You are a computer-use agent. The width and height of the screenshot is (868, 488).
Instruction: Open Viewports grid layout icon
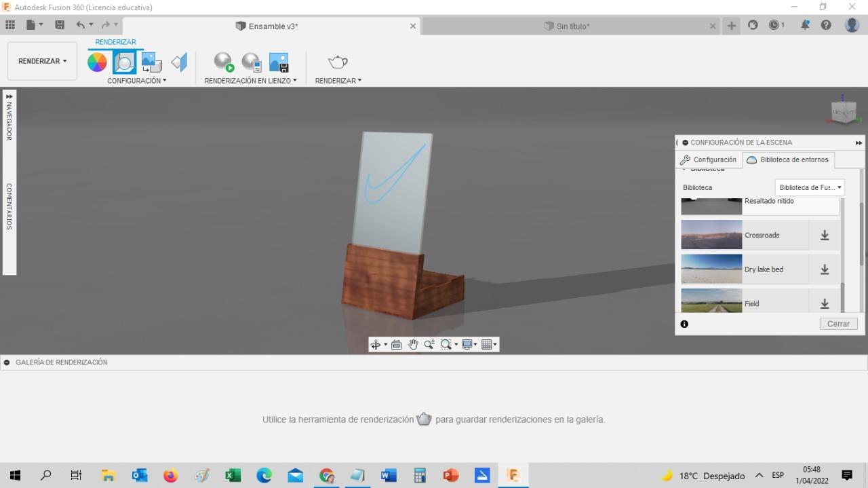click(487, 345)
